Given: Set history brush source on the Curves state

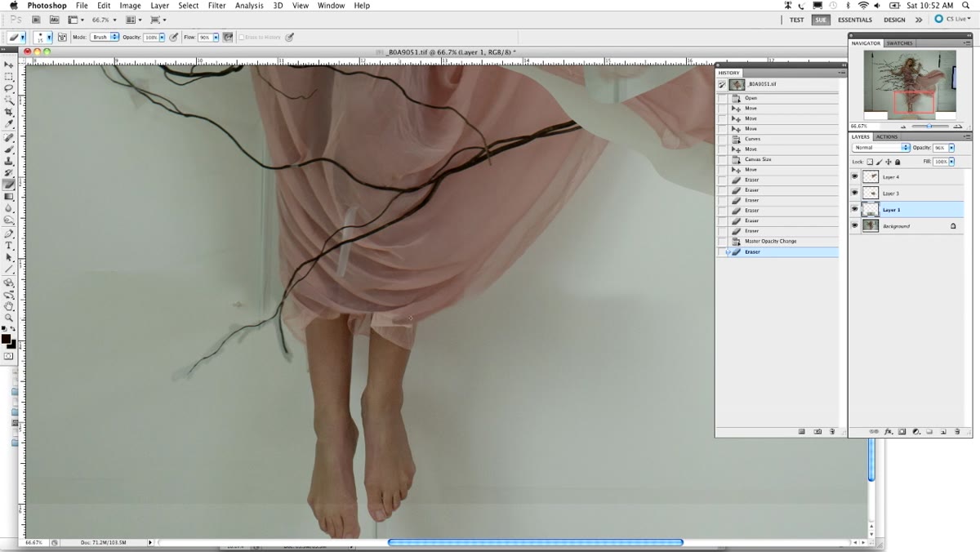Looking at the screenshot, I should coord(722,139).
